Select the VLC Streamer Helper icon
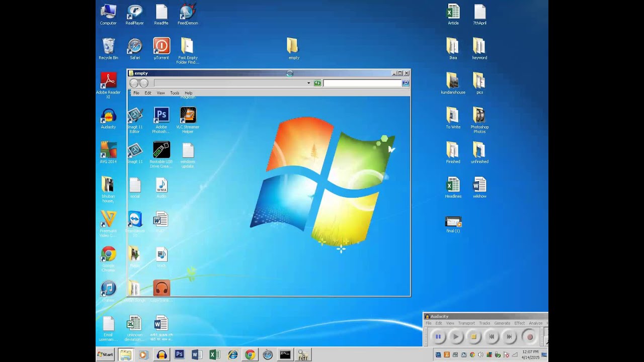644x362 pixels. pos(188,120)
